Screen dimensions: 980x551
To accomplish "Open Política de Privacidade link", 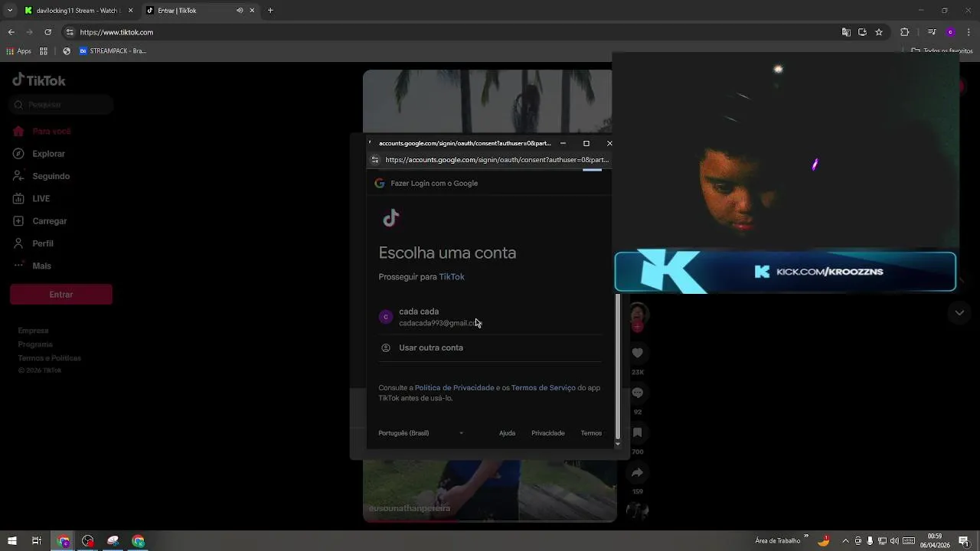I will (x=454, y=388).
